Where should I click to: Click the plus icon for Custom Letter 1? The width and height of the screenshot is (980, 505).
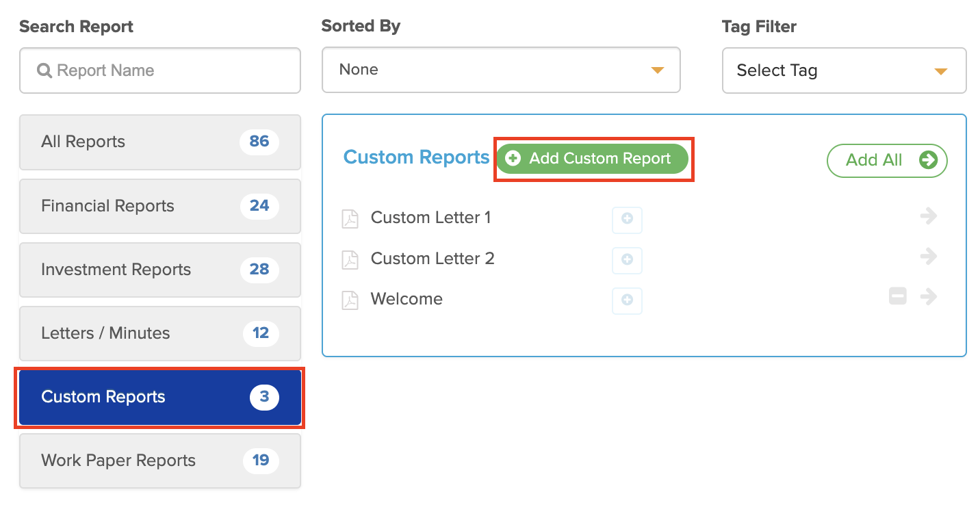pos(627,220)
